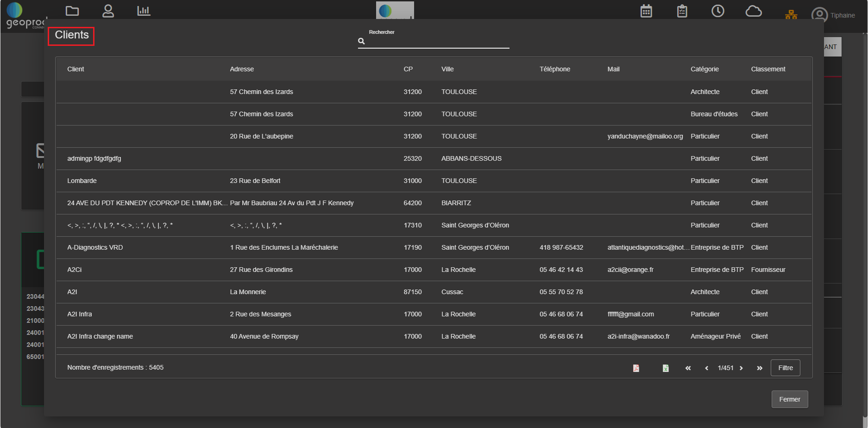
Task: Select the Lombarde client row
Action: tap(434, 181)
